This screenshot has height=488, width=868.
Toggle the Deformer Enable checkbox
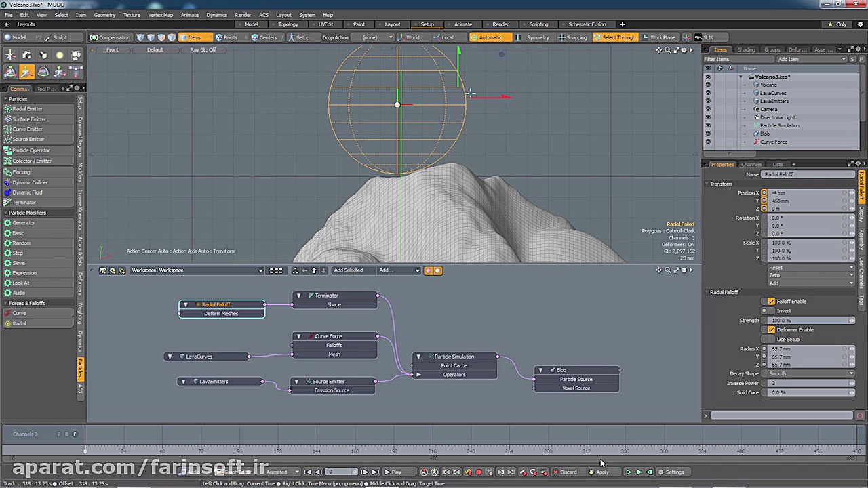click(x=772, y=330)
